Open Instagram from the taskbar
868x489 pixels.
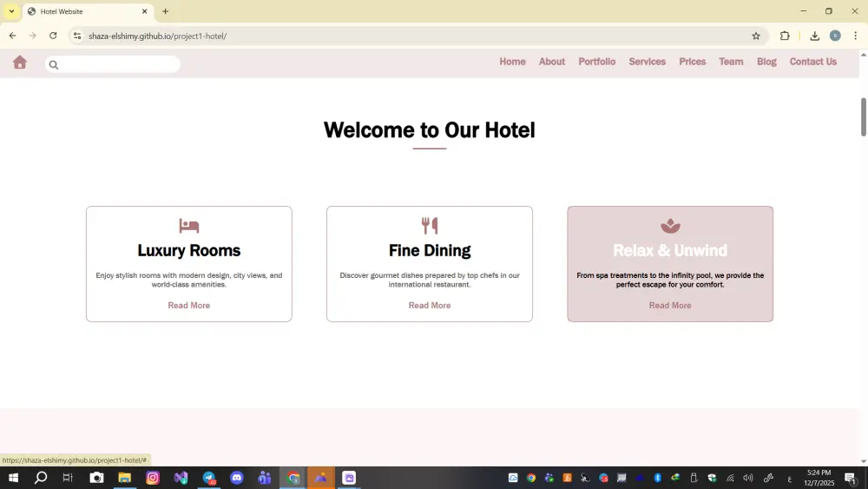pos(152,478)
